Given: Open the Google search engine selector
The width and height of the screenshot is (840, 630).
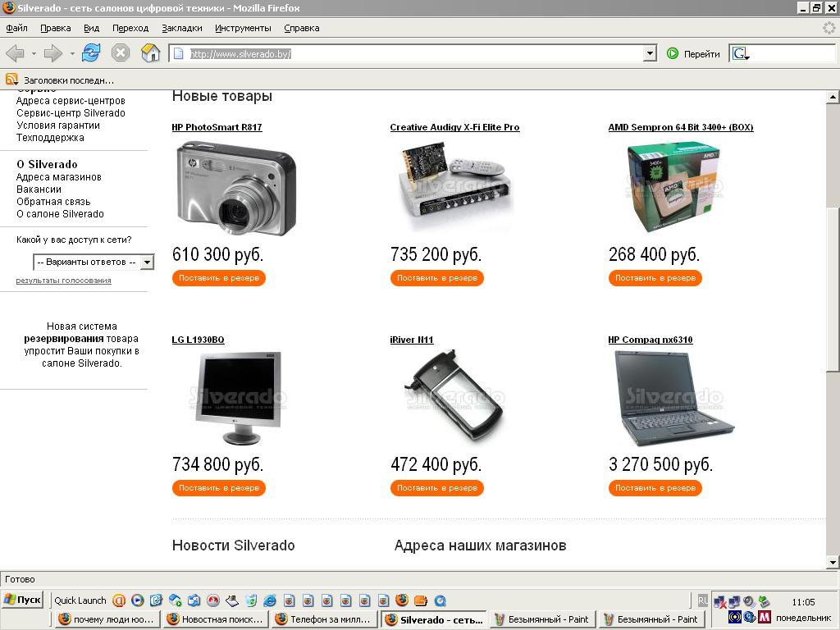Looking at the screenshot, I should 741,53.
